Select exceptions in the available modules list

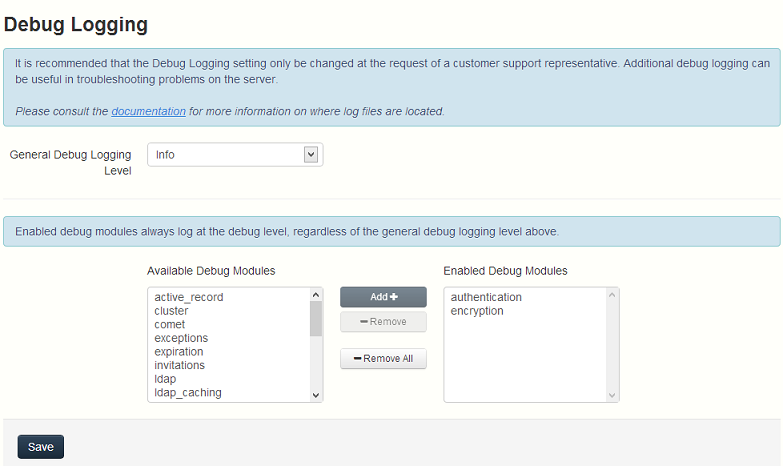181,338
